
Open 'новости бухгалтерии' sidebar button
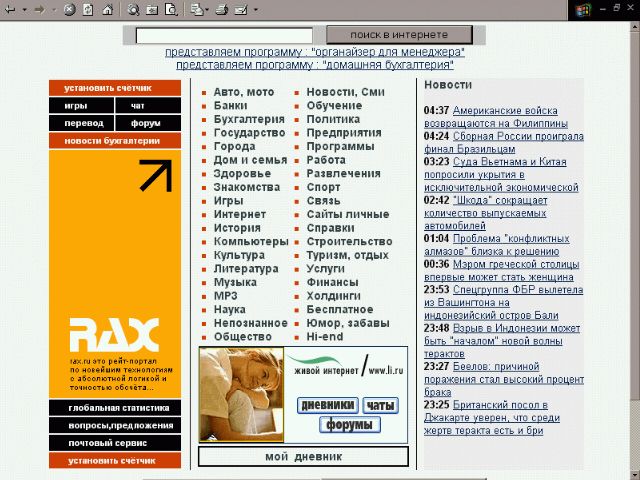tap(115, 141)
